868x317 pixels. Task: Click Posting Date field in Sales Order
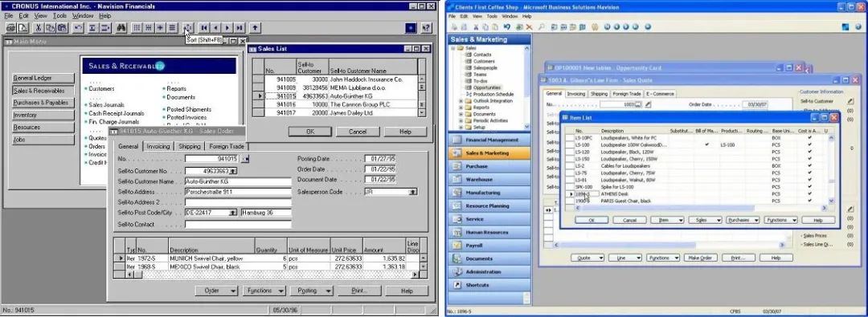[x=380, y=160]
